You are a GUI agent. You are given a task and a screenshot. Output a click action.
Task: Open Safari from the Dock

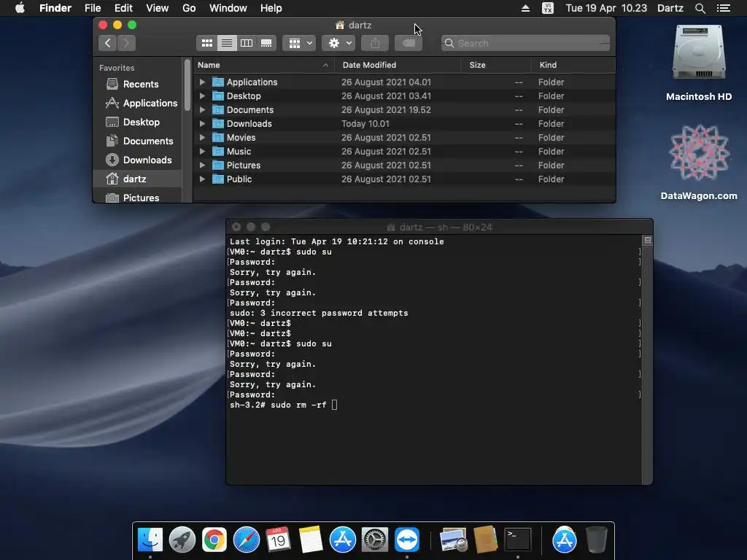click(x=247, y=540)
